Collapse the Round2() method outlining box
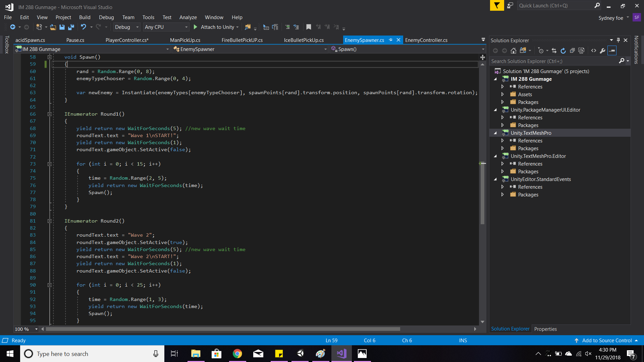 (49, 221)
